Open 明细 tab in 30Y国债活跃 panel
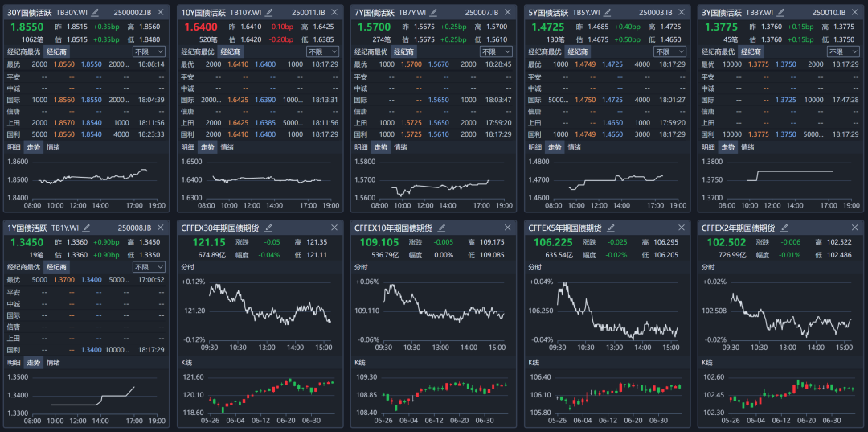868x432 pixels. 14,147
